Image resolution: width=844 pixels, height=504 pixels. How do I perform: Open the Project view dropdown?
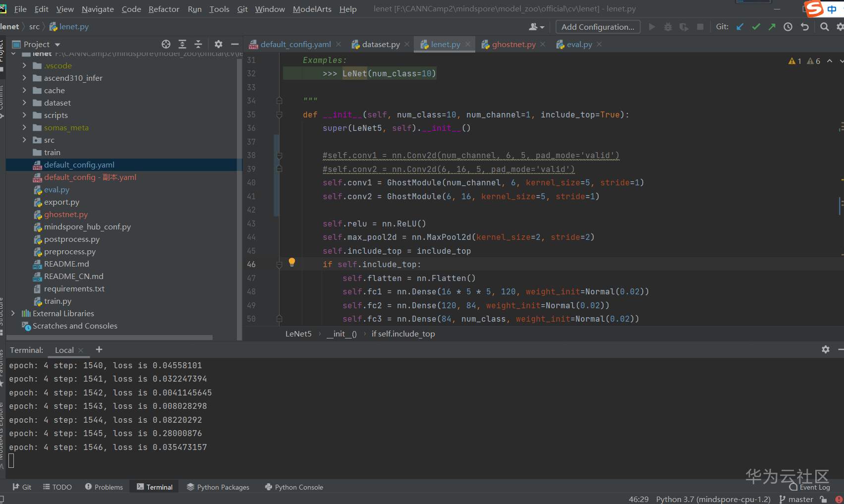(57, 45)
